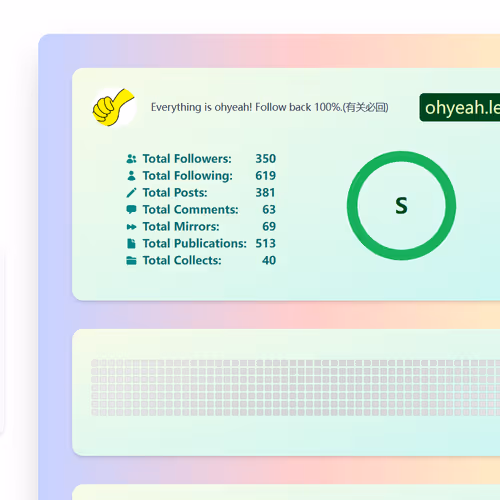Click the folder icon for Collects
Image resolution: width=500 pixels, height=500 pixels.
point(131,261)
